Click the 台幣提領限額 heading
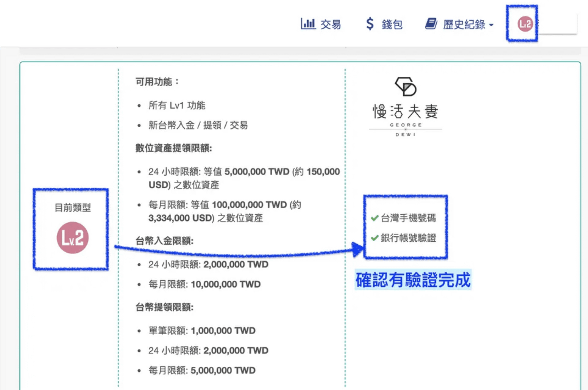This screenshot has width=588, height=390. click(x=164, y=307)
